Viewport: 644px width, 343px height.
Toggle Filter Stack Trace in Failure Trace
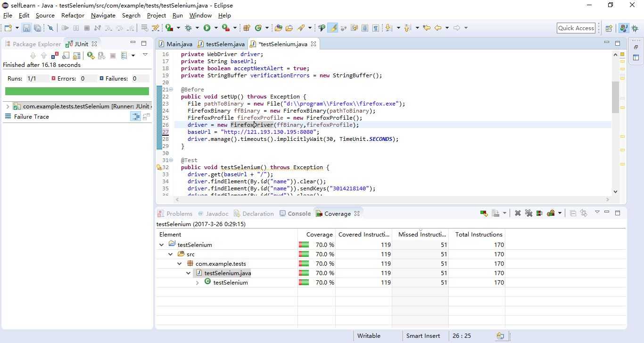(135, 116)
